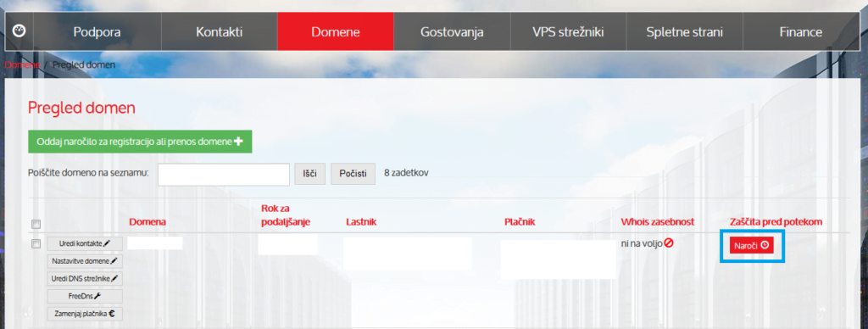
Task: Focus the domain search input field
Action: point(224,175)
